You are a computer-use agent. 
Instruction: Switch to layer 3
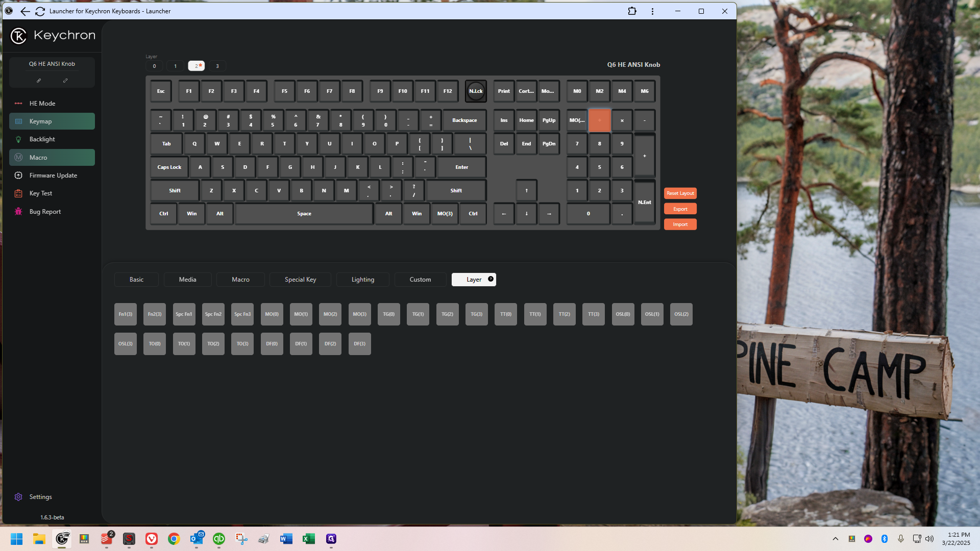point(217,66)
